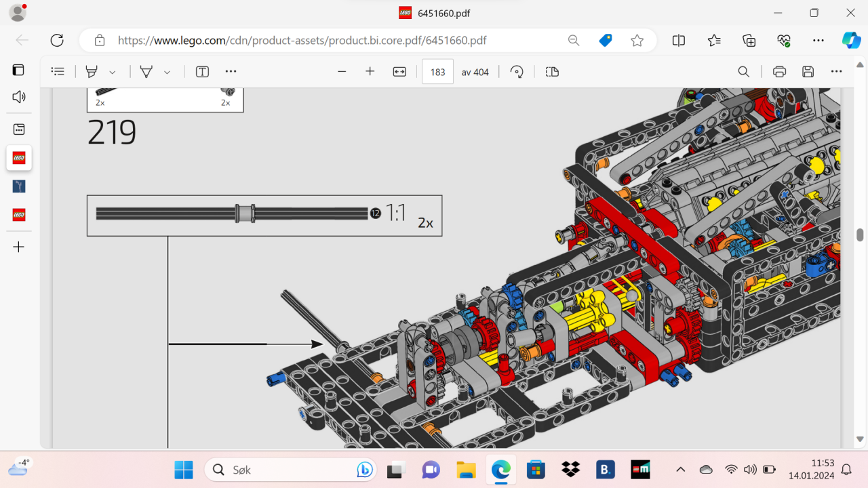This screenshot has height=488, width=868.
Task: Toggle the page view layout button
Action: tap(552, 72)
